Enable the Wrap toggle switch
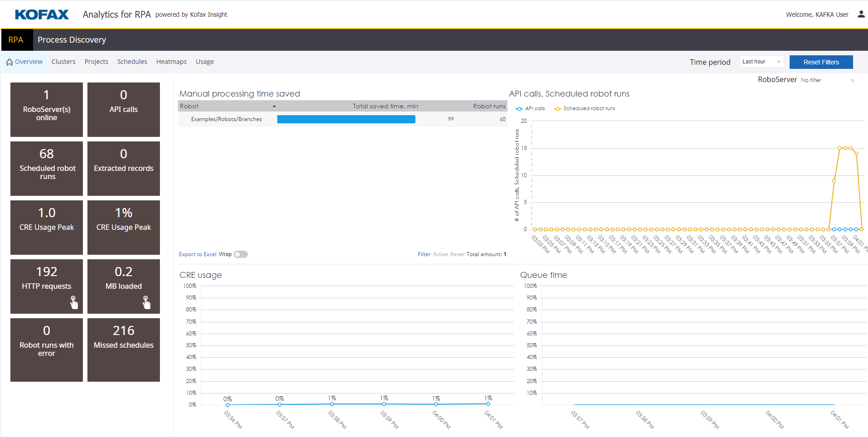 pos(241,254)
